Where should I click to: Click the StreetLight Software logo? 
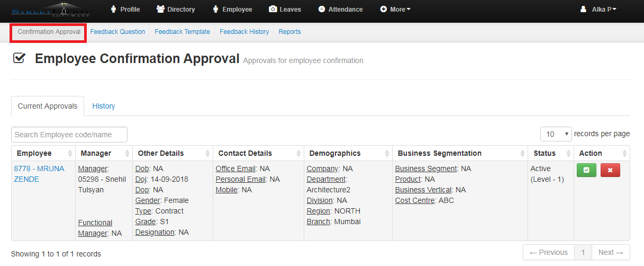[51, 10]
